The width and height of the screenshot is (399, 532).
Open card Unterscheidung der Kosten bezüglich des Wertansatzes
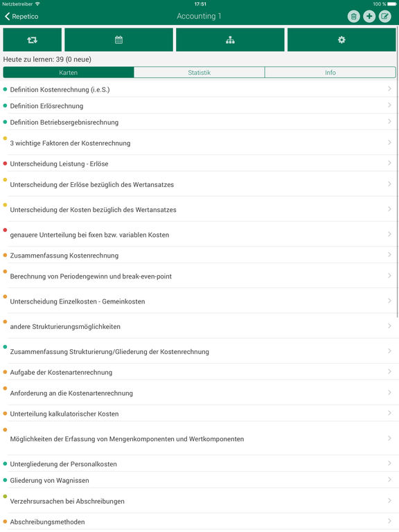[199, 209]
